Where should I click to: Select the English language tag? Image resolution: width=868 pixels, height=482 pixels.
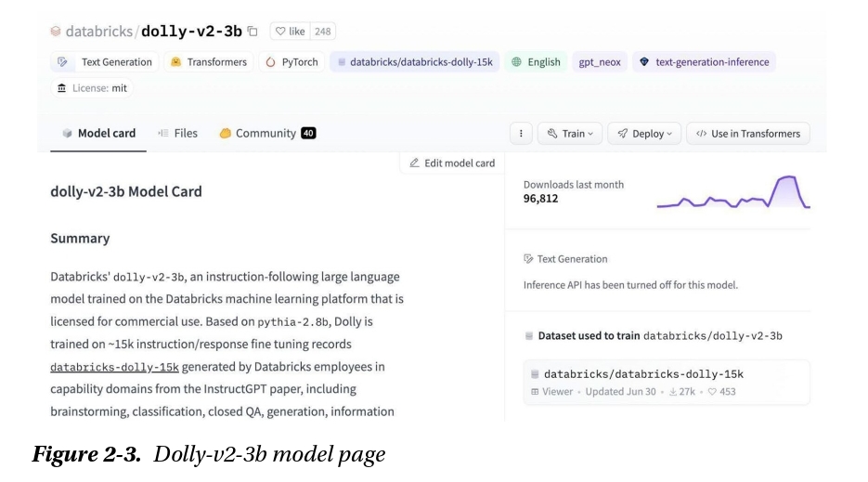pos(536,62)
